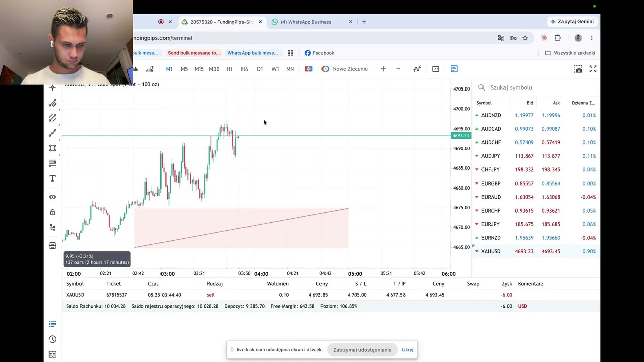The image size is (644, 362).
Task: Select the Fibonacci levels tool
Action: point(52,163)
